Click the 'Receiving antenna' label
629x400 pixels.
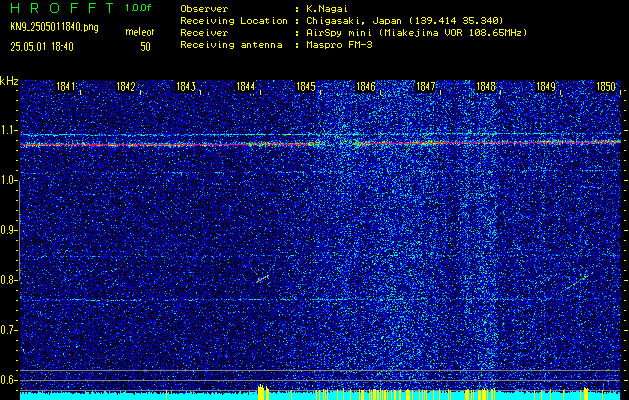pos(231,45)
